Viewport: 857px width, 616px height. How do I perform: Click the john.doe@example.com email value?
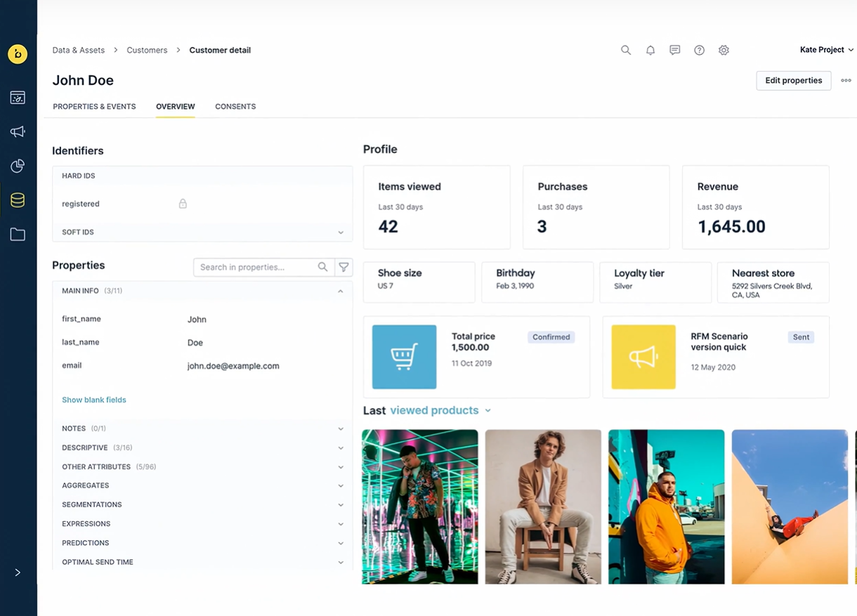click(233, 366)
